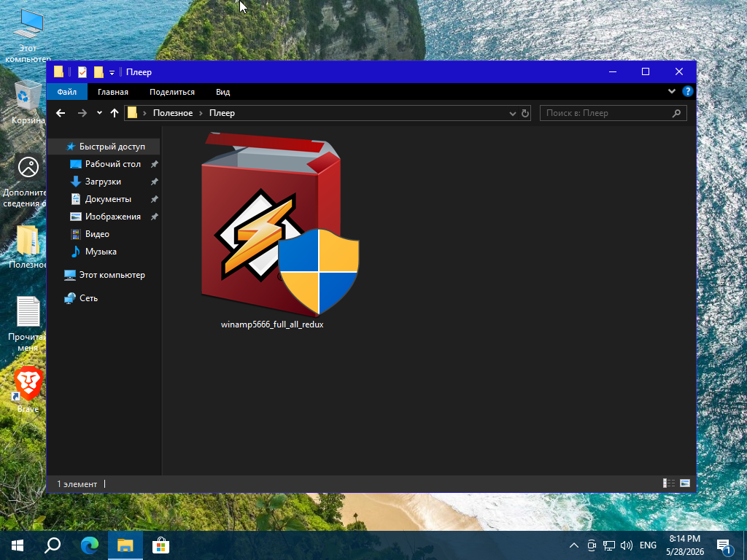The image size is (747, 560).
Task: Open taskbar search magnifier
Action: pyautogui.click(x=53, y=545)
